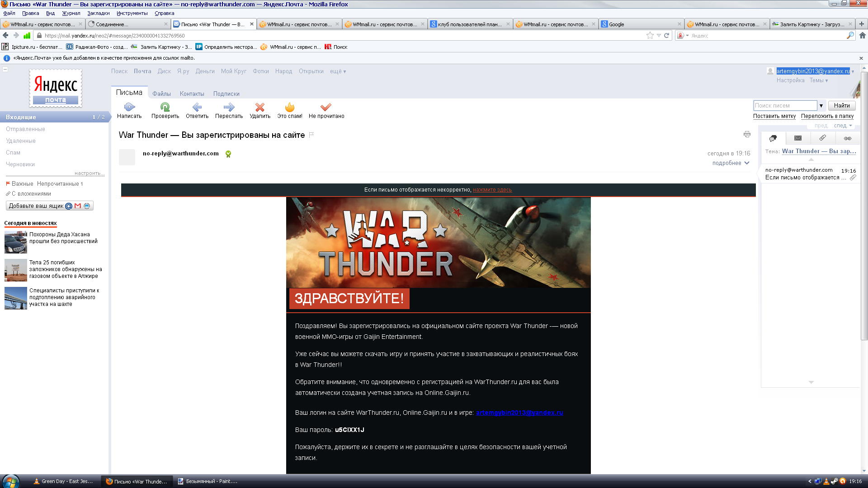The width and height of the screenshot is (868, 488).
Task: Click the Firefox forward arrow
Action: tap(16, 35)
